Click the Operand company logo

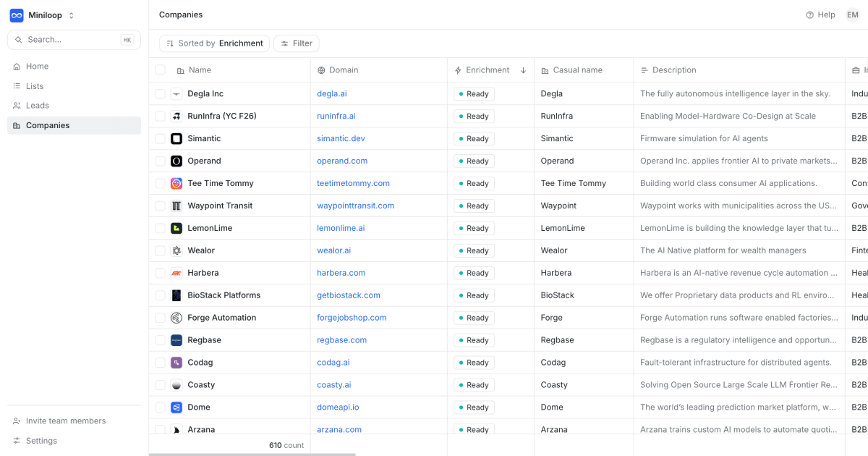[176, 161]
